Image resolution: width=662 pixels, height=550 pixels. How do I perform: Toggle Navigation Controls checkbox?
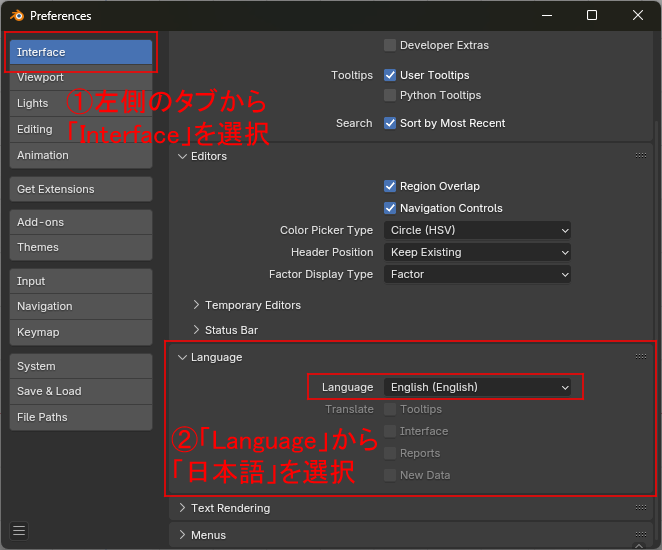(390, 208)
